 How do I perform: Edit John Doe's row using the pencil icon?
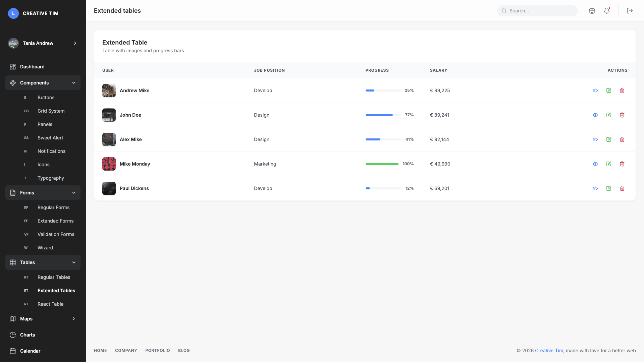[609, 115]
